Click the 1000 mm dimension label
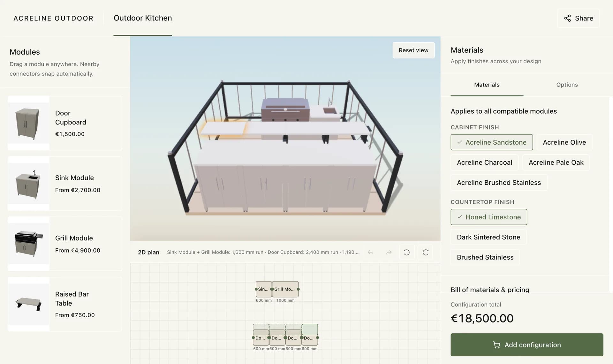This screenshot has height=364, width=613. (285, 300)
